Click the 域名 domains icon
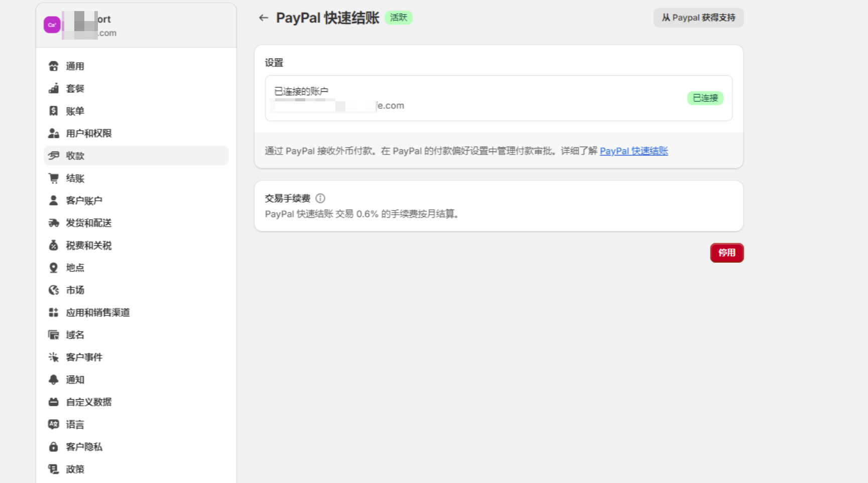Screen dimensions: 868x483 click(54, 335)
